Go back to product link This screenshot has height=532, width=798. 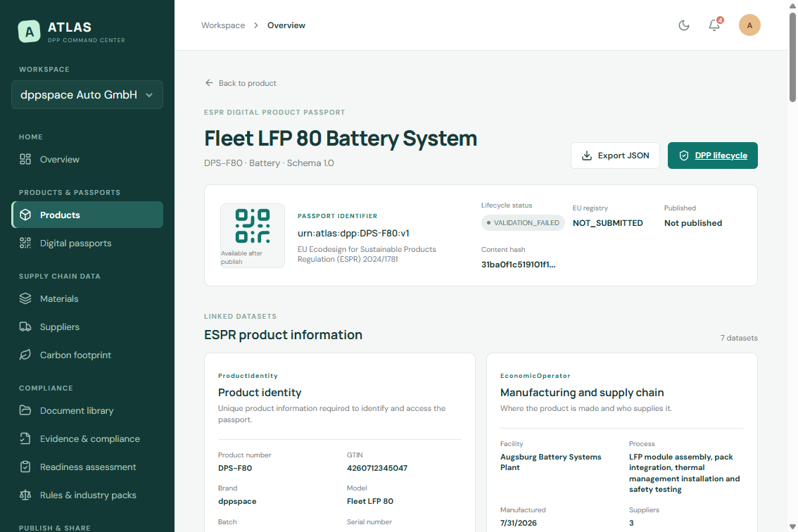240,83
